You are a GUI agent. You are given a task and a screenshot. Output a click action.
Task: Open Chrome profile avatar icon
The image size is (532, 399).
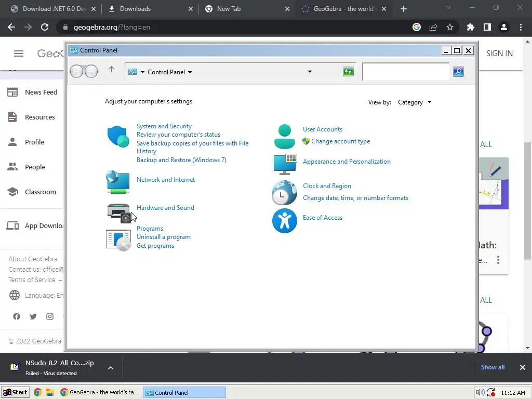tap(504, 27)
